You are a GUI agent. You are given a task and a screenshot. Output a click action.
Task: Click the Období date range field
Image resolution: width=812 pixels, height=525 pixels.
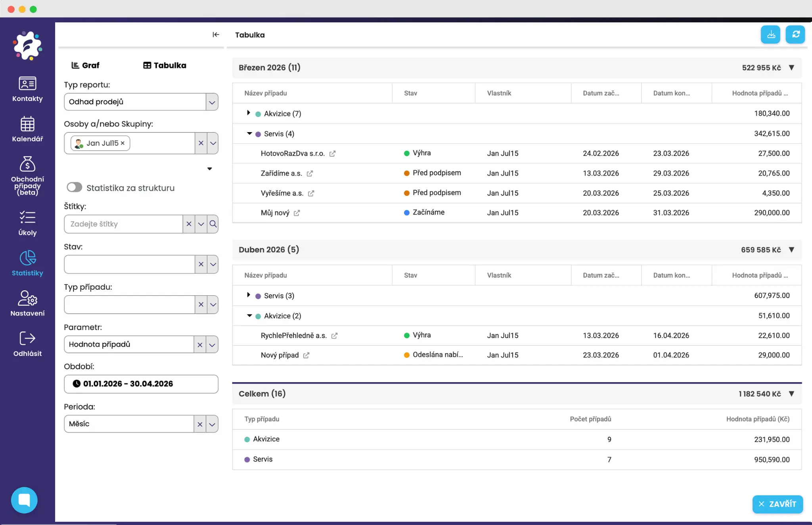tap(141, 384)
